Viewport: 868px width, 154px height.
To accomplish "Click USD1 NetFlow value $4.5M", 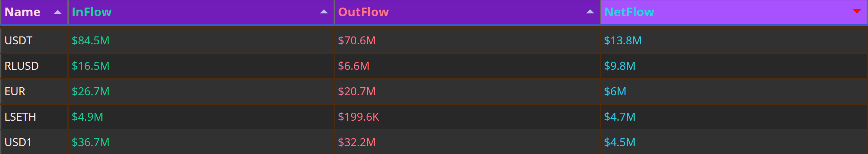I will pos(620,142).
